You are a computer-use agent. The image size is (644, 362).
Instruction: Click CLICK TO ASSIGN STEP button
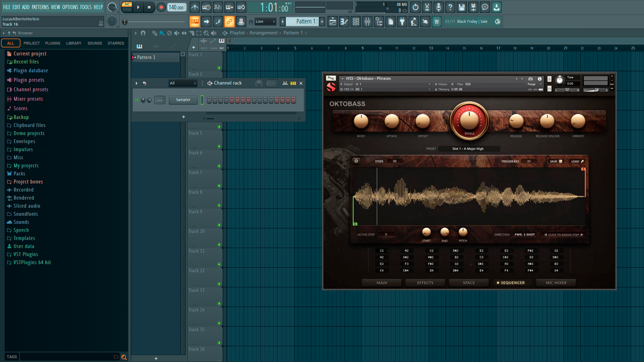[x=564, y=235]
